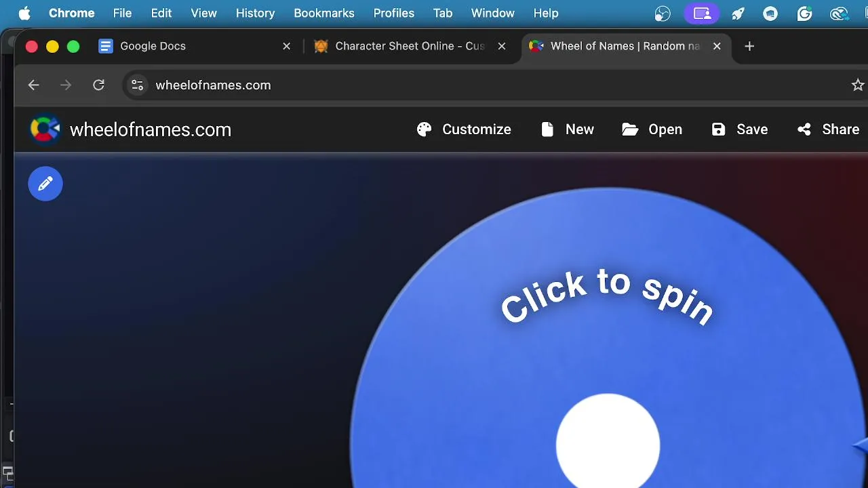Open the Chrome application menu
868x488 pixels.
click(x=71, y=14)
